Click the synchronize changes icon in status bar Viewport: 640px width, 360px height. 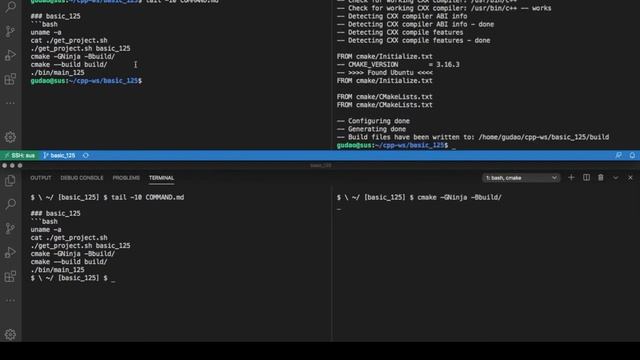pos(86,156)
